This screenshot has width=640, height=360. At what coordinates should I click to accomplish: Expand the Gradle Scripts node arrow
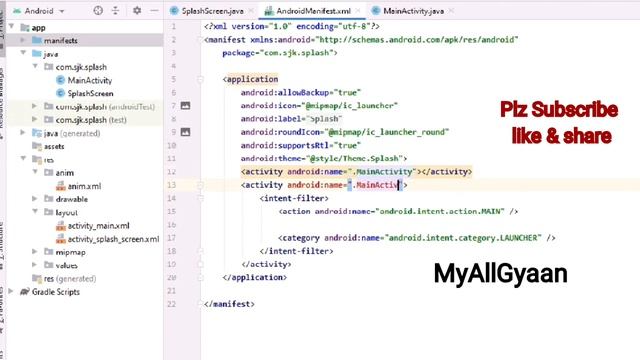11,291
